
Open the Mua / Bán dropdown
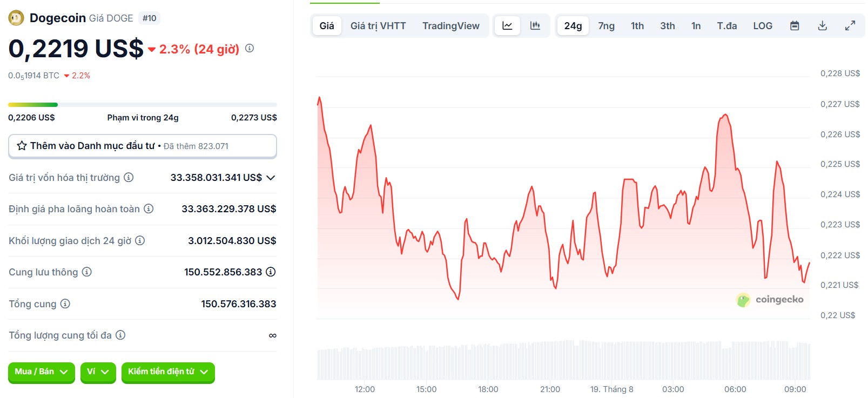pyautogui.click(x=41, y=372)
